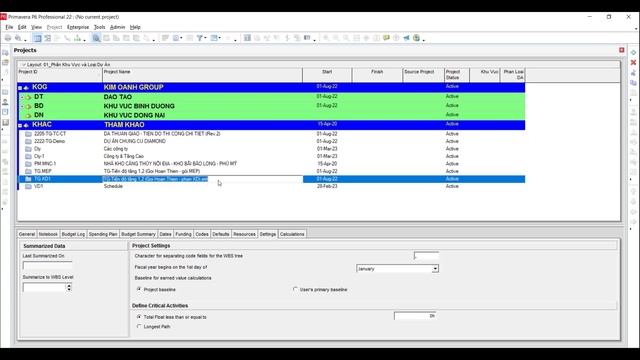Click the Total Float value input field
Viewport: 640px width, 360px height.
(x=415, y=316)
